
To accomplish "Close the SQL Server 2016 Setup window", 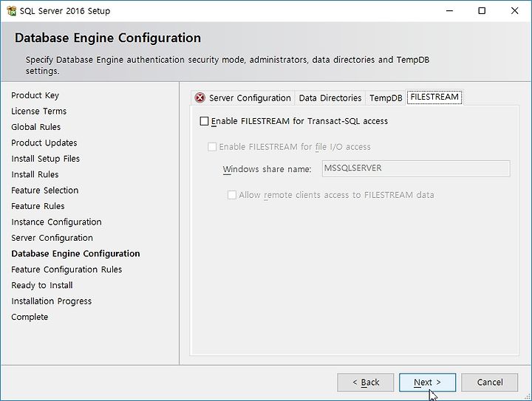I will [x=514, y=11].
